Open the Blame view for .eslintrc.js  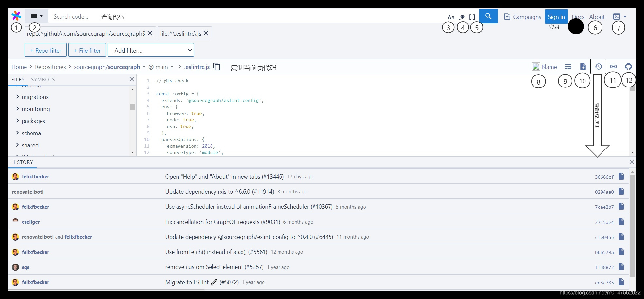(545, 67)
